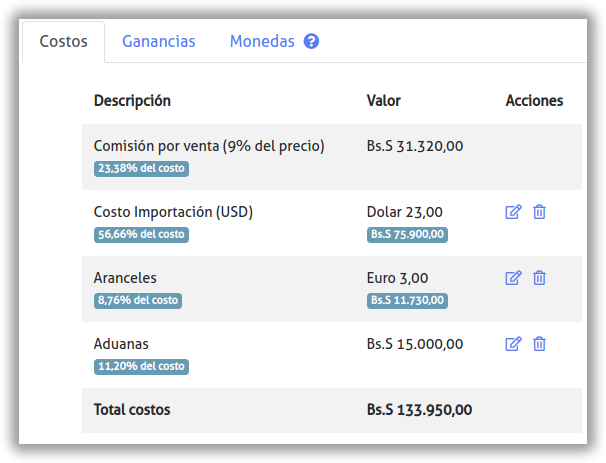Click the 56,66% del costo badge
The height and width of the screenshot is (463, 606).
tap(141, 235)
